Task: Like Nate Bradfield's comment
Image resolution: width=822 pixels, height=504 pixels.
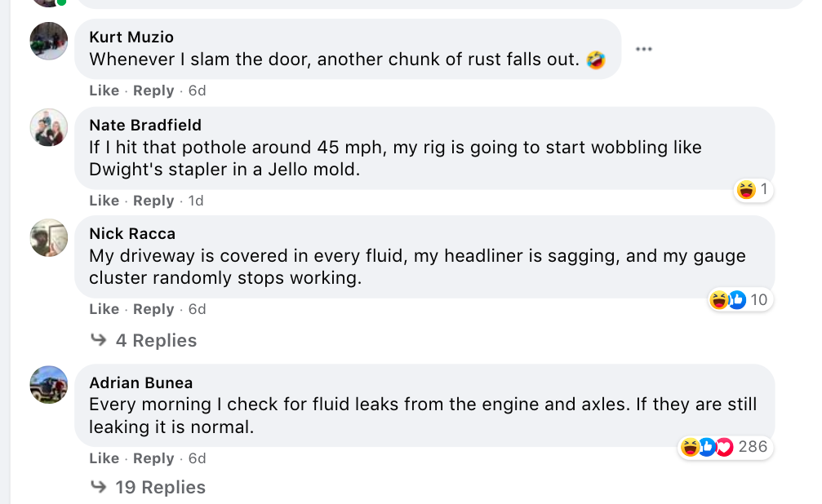Action: pos(104,201)
